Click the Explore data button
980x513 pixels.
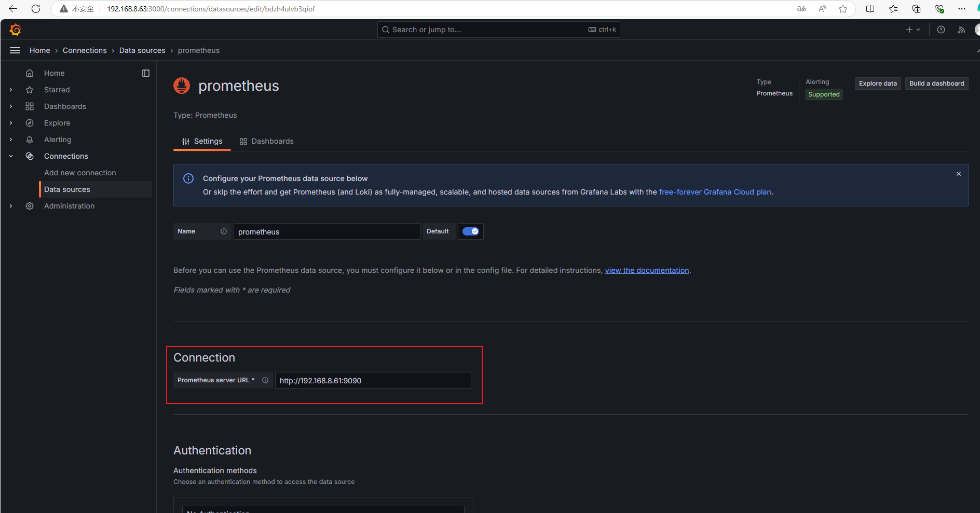(877, 84)
